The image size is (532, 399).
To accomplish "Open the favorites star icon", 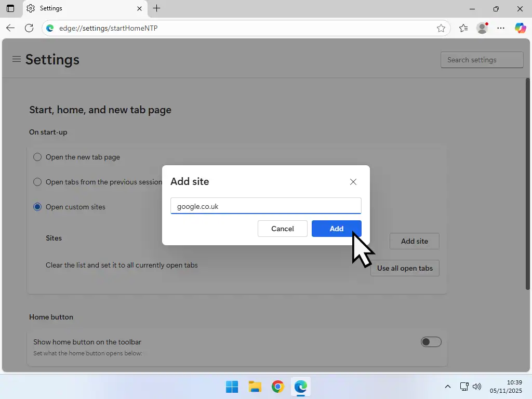I will point(442,28).
